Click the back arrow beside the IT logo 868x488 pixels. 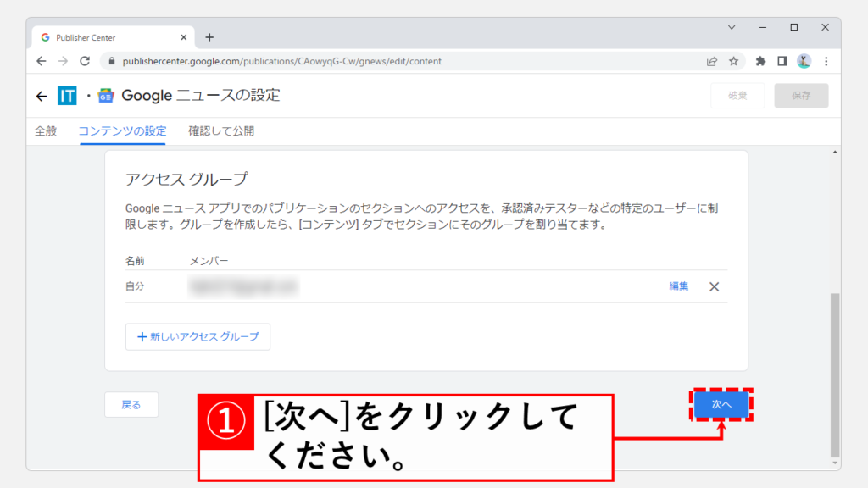pos(42,96)
